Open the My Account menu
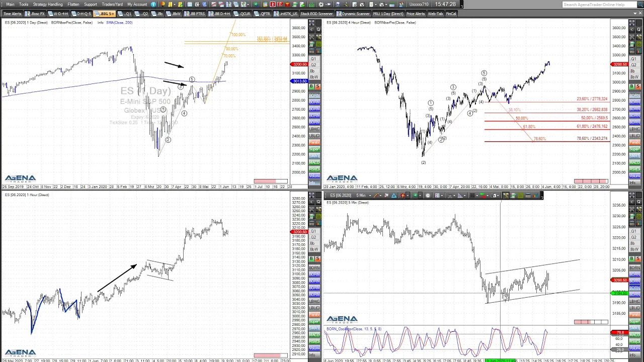The width and height of the screenshot is (644, 362). 137,5
